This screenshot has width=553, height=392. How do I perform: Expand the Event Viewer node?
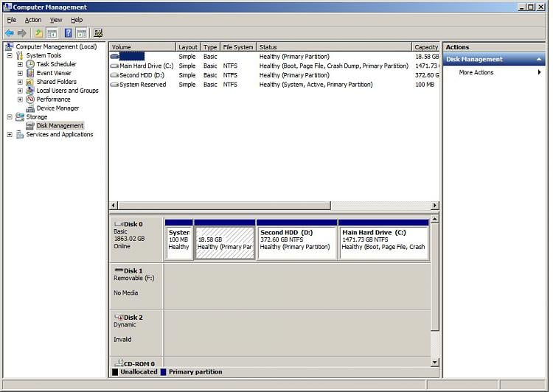tap(20, 73)
